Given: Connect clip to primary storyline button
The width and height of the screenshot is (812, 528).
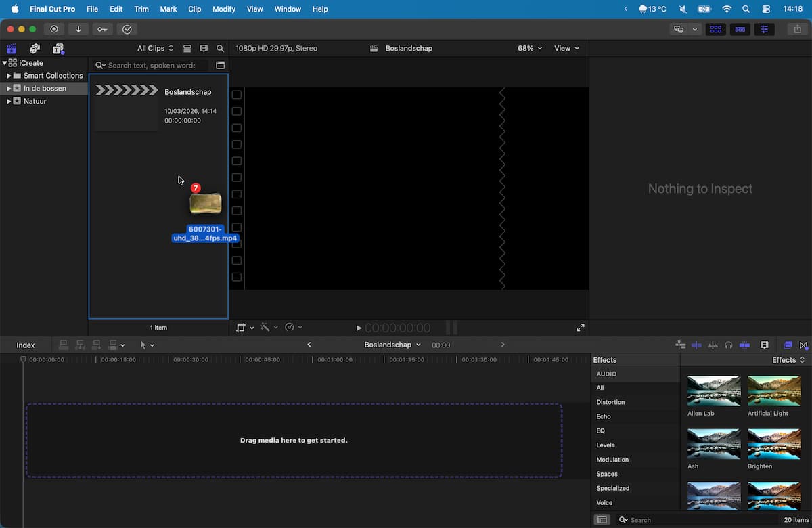Looking at the screenshot, I should [x=64, y=345].
